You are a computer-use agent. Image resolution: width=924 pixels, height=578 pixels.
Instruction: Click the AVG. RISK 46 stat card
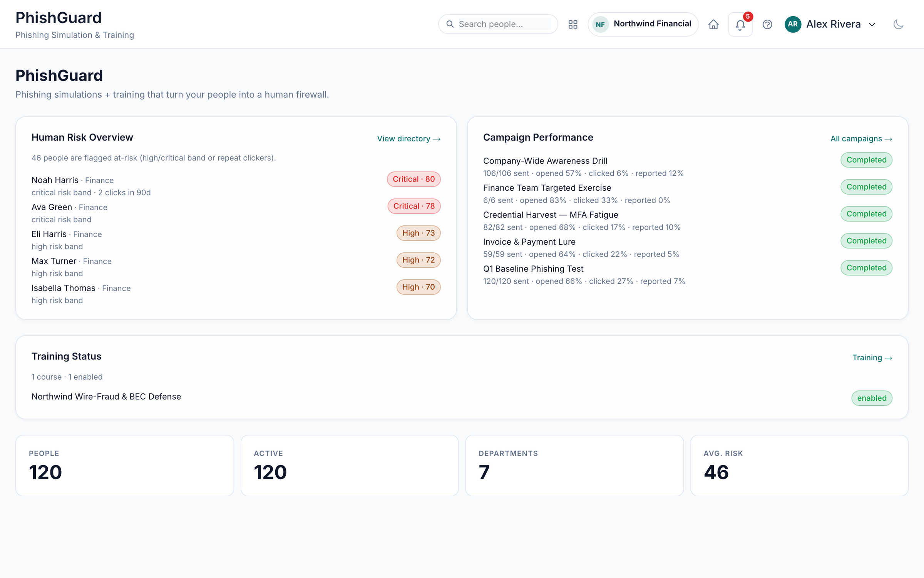click(x=799, y=465)
